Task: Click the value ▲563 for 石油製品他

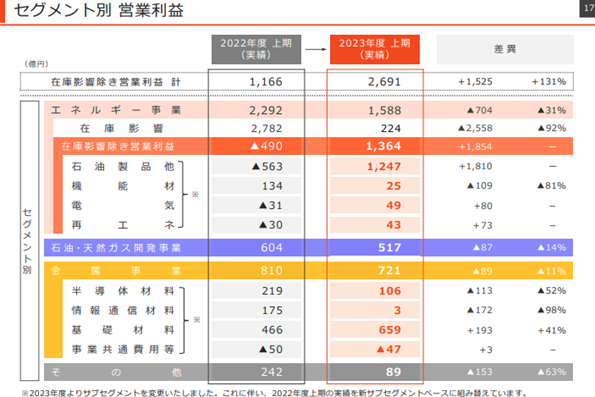Action: point(267,167)
